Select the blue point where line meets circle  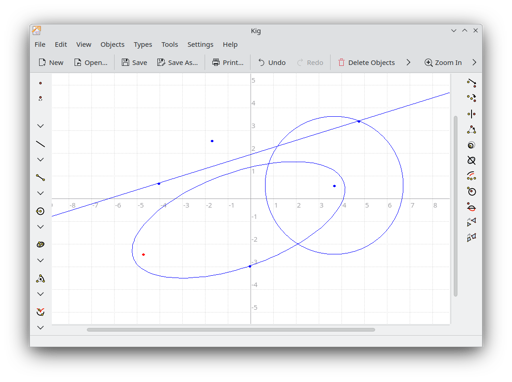point(359,121)
